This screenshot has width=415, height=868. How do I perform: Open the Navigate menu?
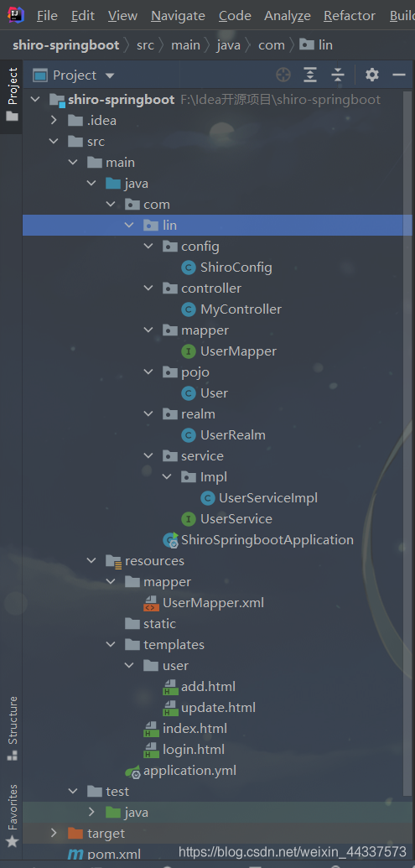(178, 16)
